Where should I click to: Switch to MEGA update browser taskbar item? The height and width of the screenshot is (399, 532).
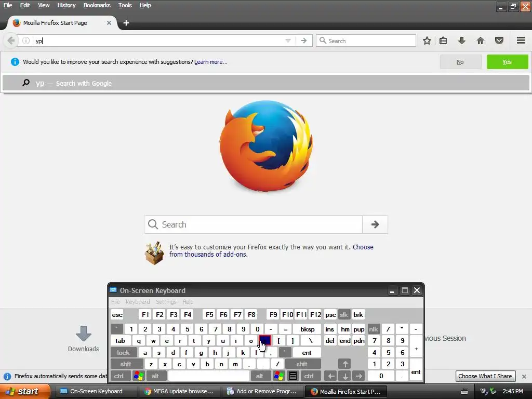tap(179, 392)
